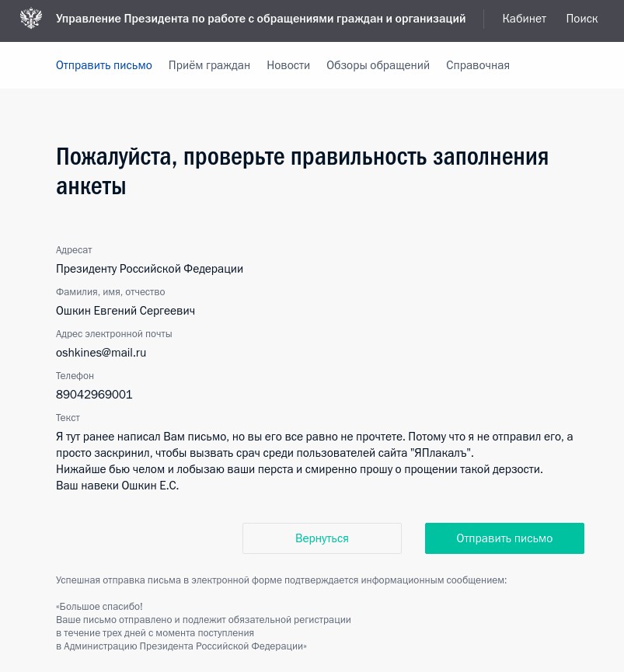Image resolution: width=624 pixels, height=672 pixels.
Task: Click the email oshkines@mail.ru value
Action: [x=101, y=352]
